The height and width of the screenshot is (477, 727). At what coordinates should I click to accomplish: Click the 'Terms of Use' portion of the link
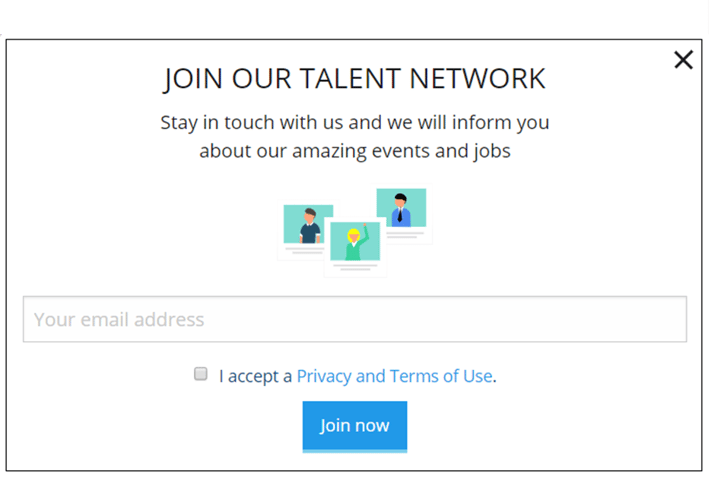441,376
